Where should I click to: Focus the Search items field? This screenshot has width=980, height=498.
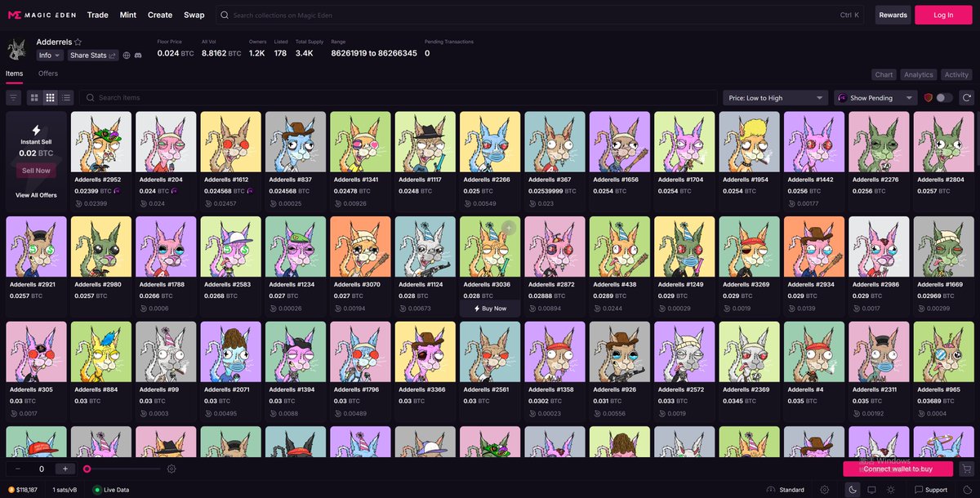click(x=399, y=98)
